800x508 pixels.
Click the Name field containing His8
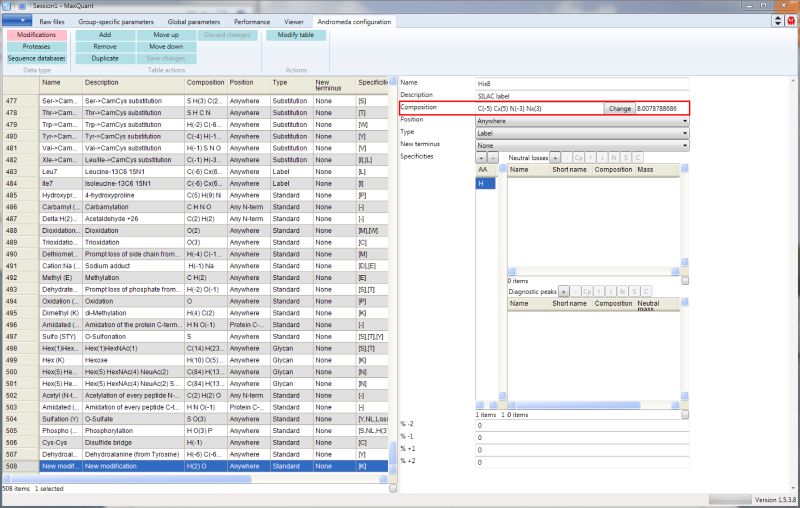[582, 83]
